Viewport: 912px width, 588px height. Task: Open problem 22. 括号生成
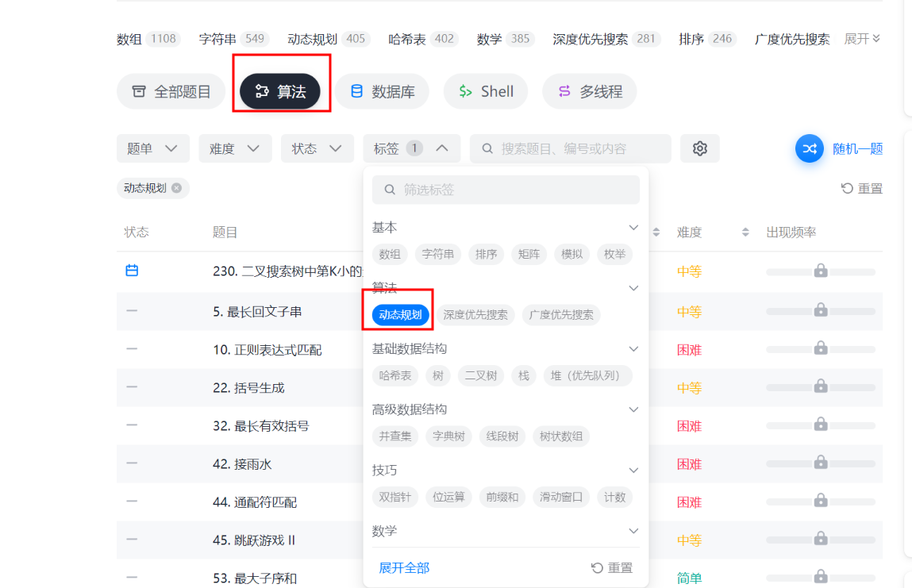pyautogui.click(x=248, y=388)
